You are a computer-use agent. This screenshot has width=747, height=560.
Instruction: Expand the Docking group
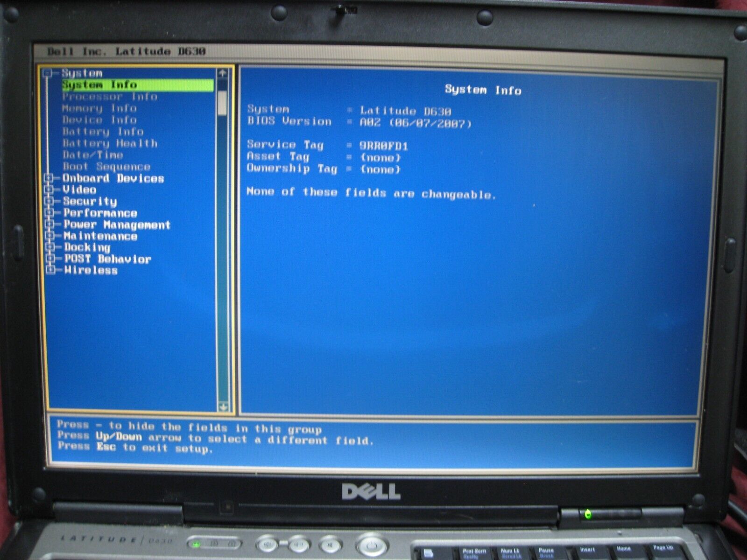coord(50,247)
